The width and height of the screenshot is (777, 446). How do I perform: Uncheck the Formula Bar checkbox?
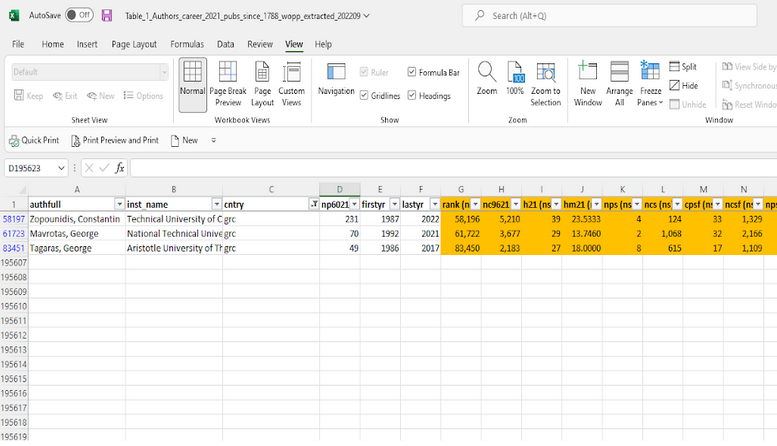coord(413,72)
